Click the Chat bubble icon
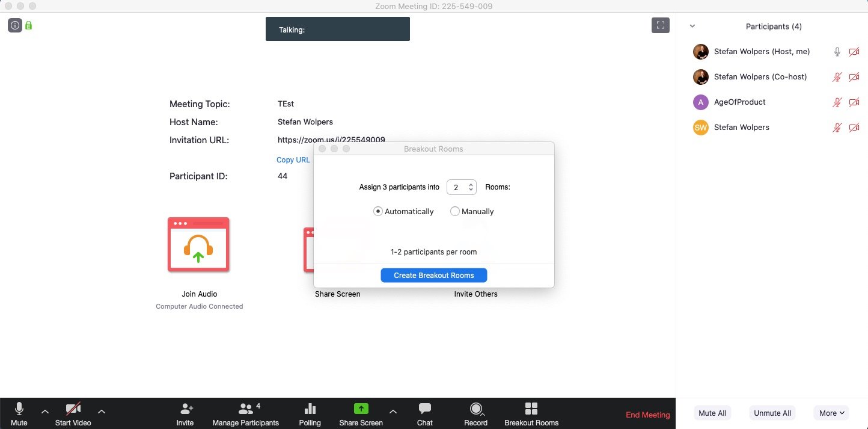 pyautogui.click(x=425, y=409)
